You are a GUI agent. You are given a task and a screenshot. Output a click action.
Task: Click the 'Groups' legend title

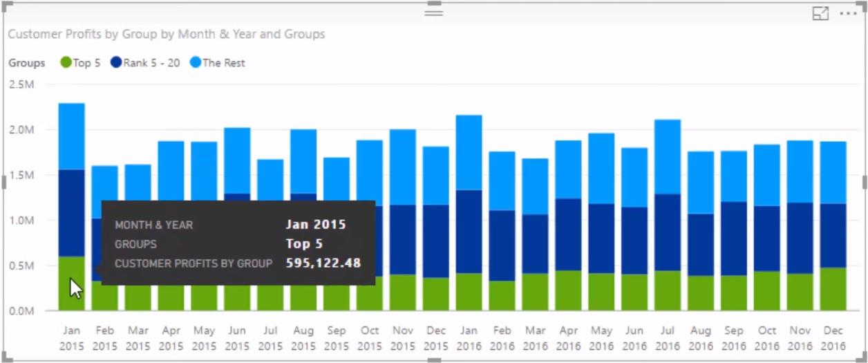pos(27,63)
